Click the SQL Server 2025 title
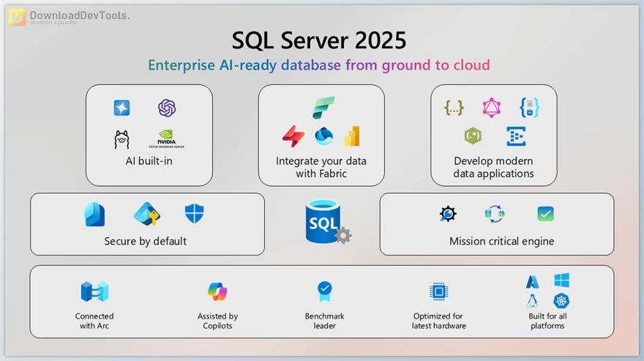The width and height of the screenshot is (644, 361). pos(319,40)
